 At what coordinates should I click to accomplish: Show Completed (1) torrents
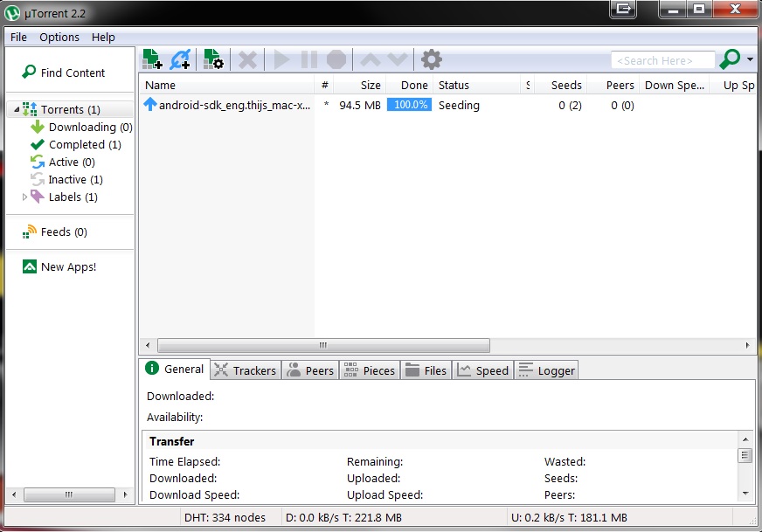click(76, 144)
